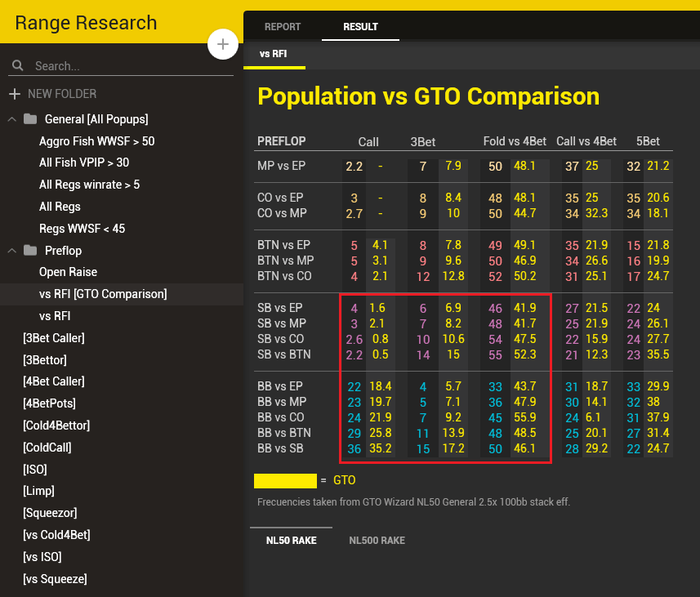700x597 pixels.
Task: Click the MP vs EP row label
Action: [281, 166]
